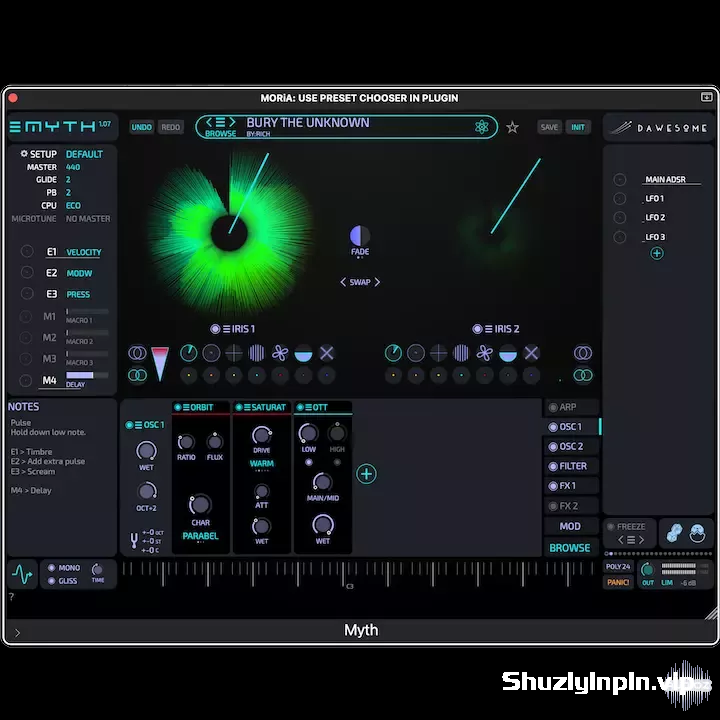Toggle the IRIS 2 power button
Image resolution: width=720 pixels, height=720 pixels.
477,329
